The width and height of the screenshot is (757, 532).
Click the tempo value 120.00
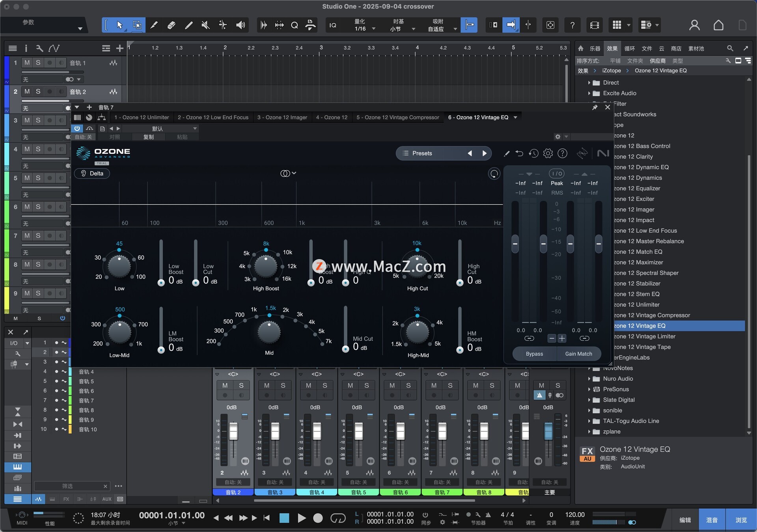click(575, 515)
